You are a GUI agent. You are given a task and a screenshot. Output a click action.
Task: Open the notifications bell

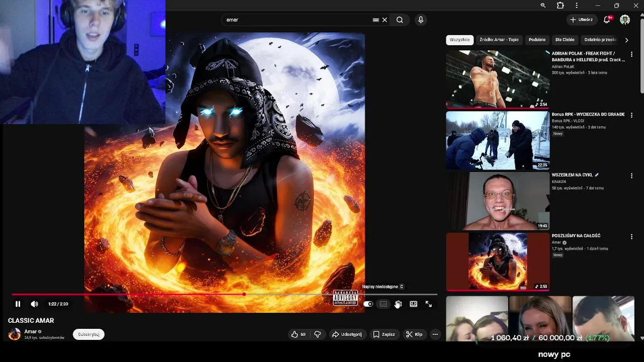pos(607,20)
